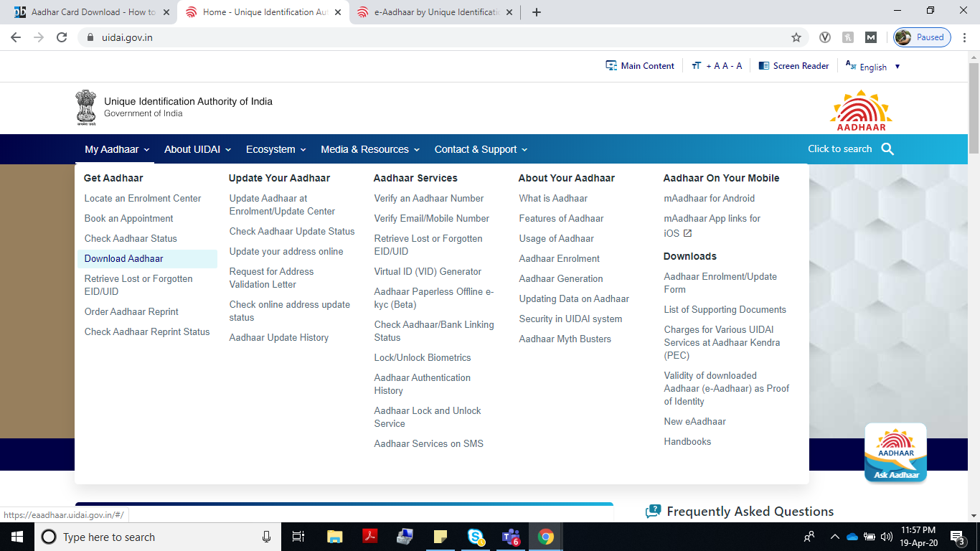
Task: Expand the About UIDAI dropdown menu
Action: point(198,149)
